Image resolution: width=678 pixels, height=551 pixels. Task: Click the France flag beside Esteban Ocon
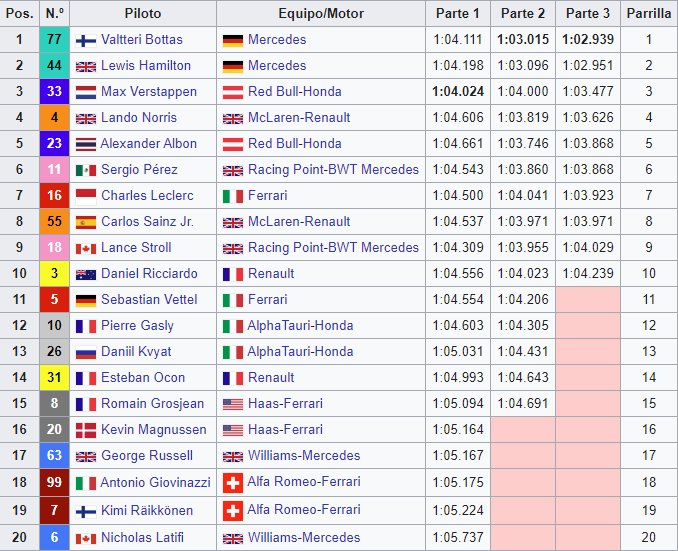click(x=86, y=378)
